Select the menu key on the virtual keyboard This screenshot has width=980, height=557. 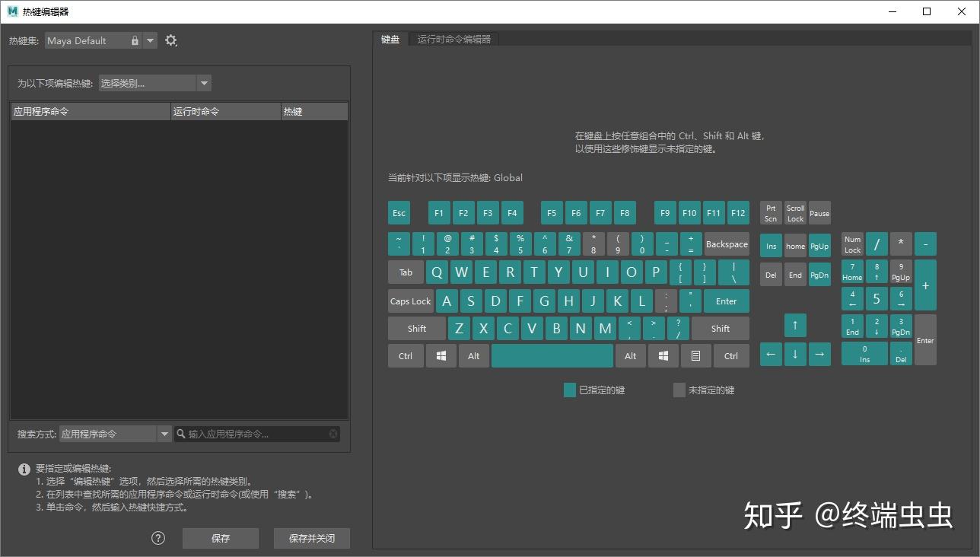(x=696, y=355)
